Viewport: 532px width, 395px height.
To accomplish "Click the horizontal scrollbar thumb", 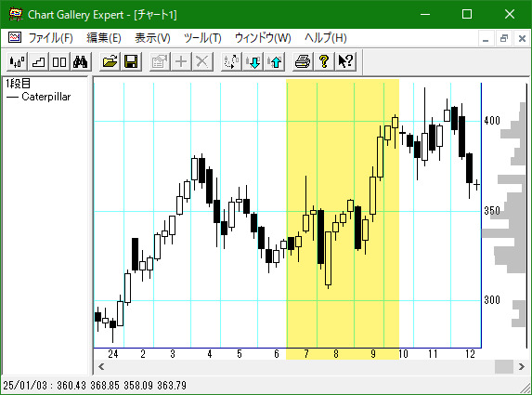I will point(504,367).
